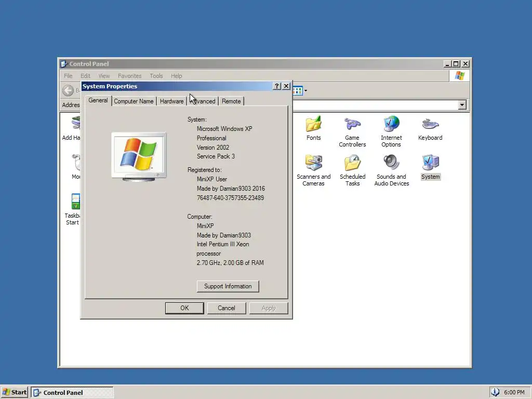Click the Views toolbar icon in Control Panel

[x=298, y=90]
